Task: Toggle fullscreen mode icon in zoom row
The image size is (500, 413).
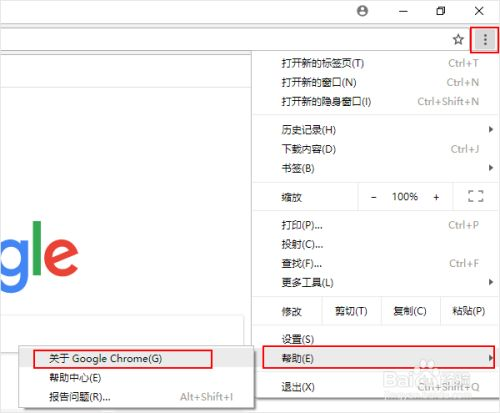Action: [x=475, y=196]
